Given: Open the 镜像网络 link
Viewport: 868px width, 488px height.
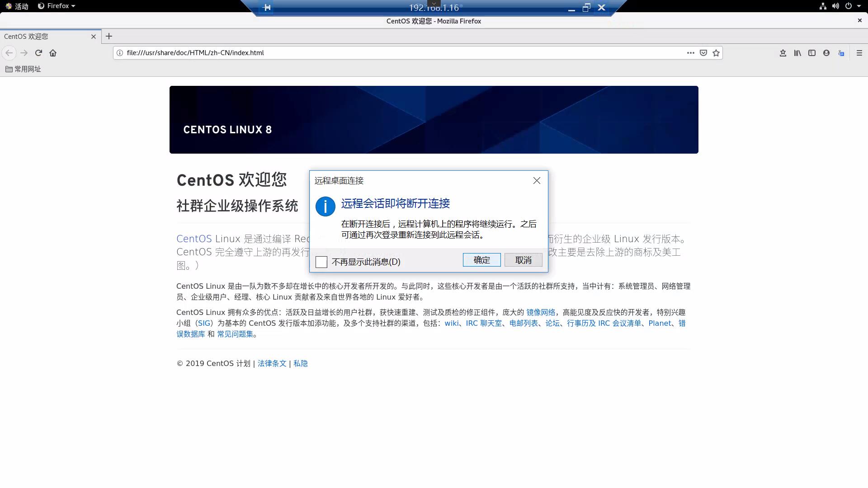Looking at the screenshot, I should [x=542, y=312].
